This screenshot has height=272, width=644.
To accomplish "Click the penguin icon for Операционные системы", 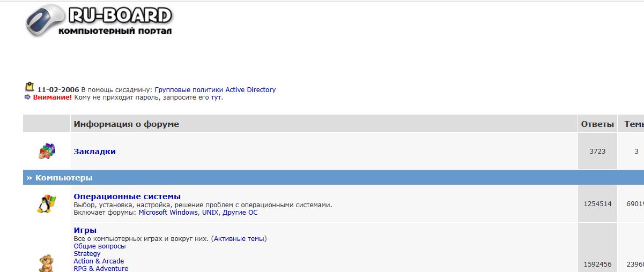I will click(x=47, y=204).
